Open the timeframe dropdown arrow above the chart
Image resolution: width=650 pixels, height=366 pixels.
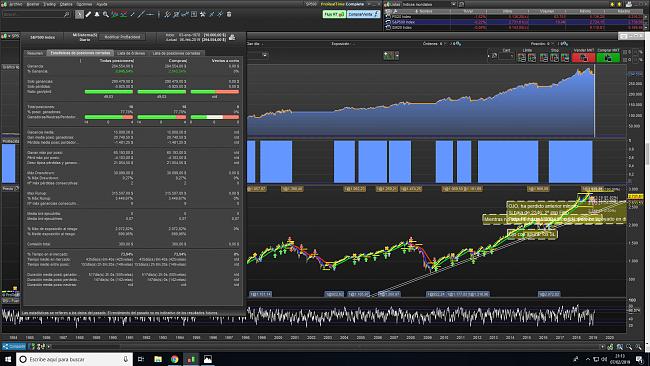coord(264,55)
